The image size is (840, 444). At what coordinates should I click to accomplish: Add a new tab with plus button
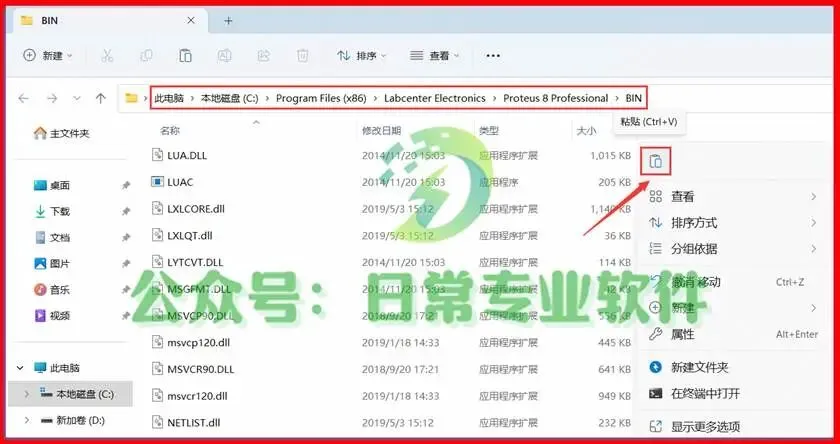228,21
